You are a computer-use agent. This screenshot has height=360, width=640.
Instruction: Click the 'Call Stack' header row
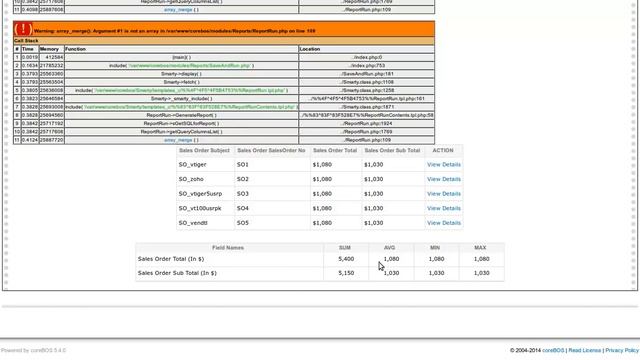224,41
